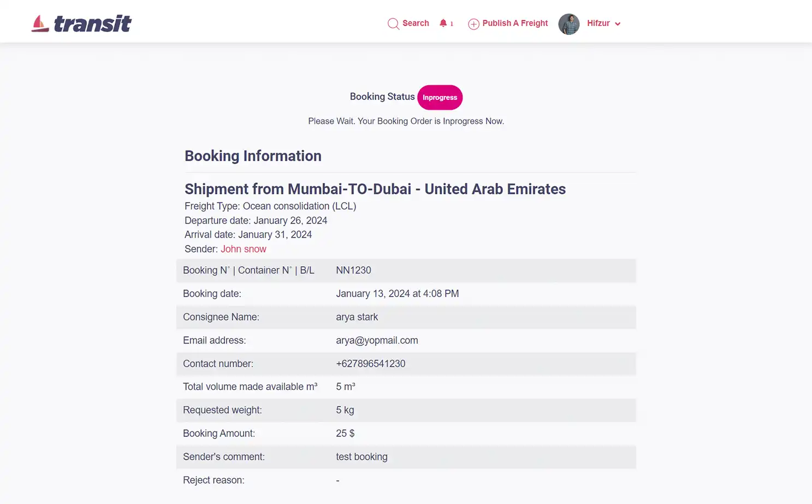Open the Publish A Freight menu entry

514,23
